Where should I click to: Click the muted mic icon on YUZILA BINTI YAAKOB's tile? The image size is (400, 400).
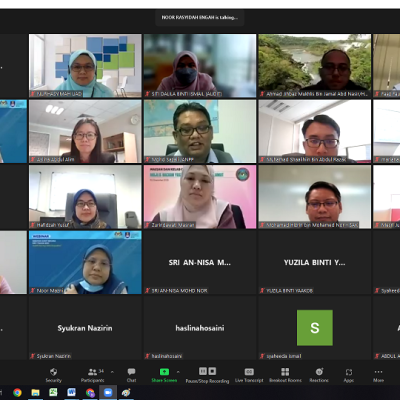262,291
